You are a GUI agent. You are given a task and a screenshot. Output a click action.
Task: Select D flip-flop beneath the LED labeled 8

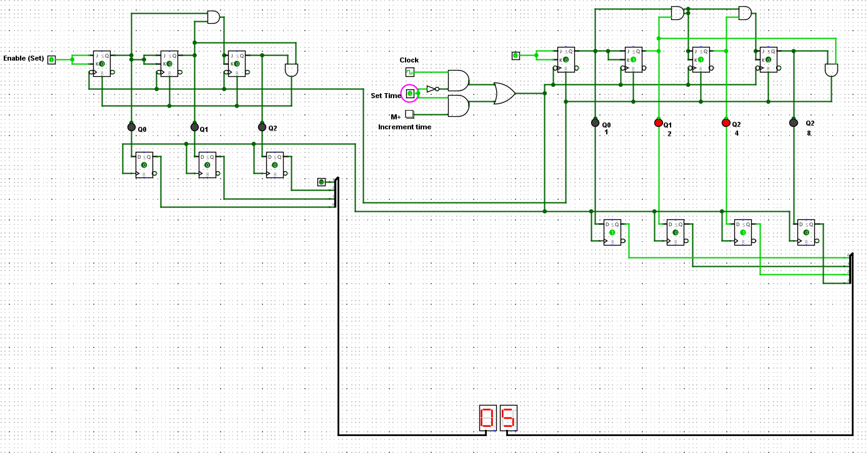806,232
